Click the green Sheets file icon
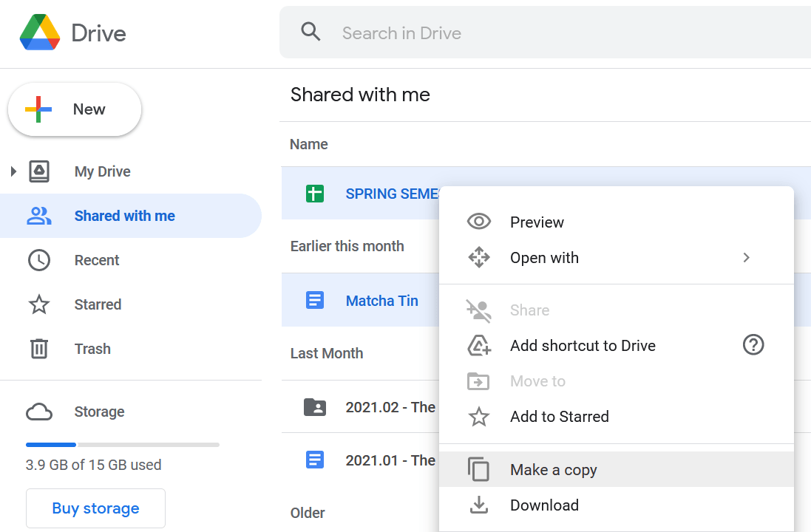 click(x=315, y=194)
